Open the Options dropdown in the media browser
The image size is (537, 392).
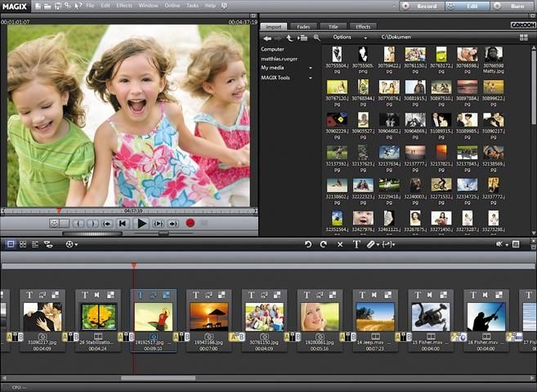point(345,38)
